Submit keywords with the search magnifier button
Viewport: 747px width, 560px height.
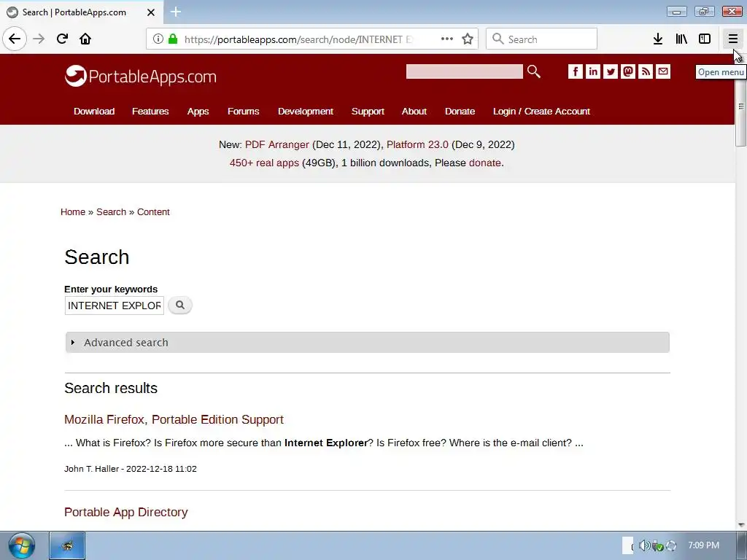click(x=180, y=306)
